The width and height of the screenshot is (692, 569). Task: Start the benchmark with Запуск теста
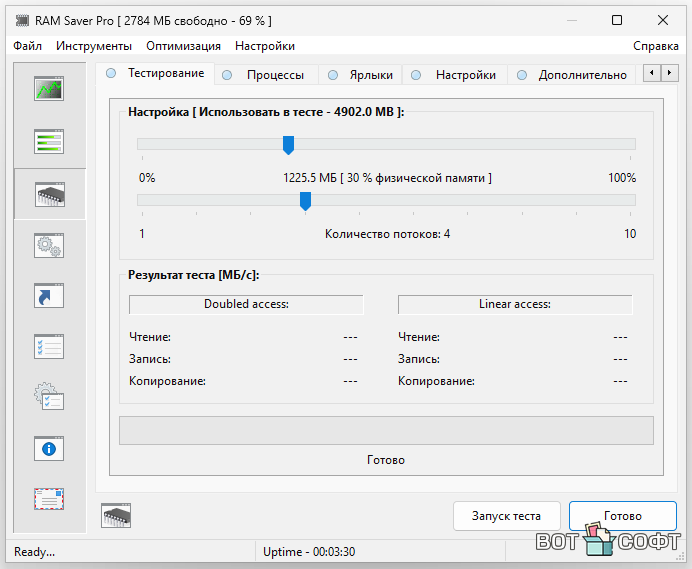pos(507,516)
